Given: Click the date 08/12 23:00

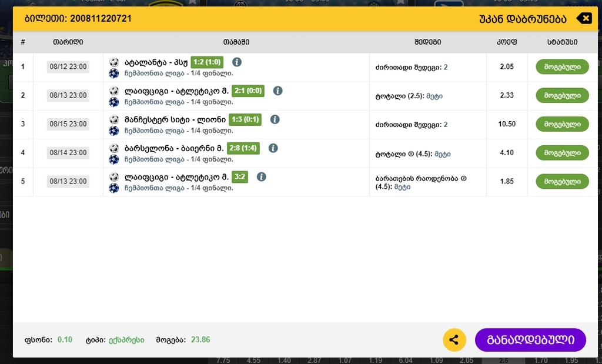Looking at the screenshot, I should click(x=68, y=66).
